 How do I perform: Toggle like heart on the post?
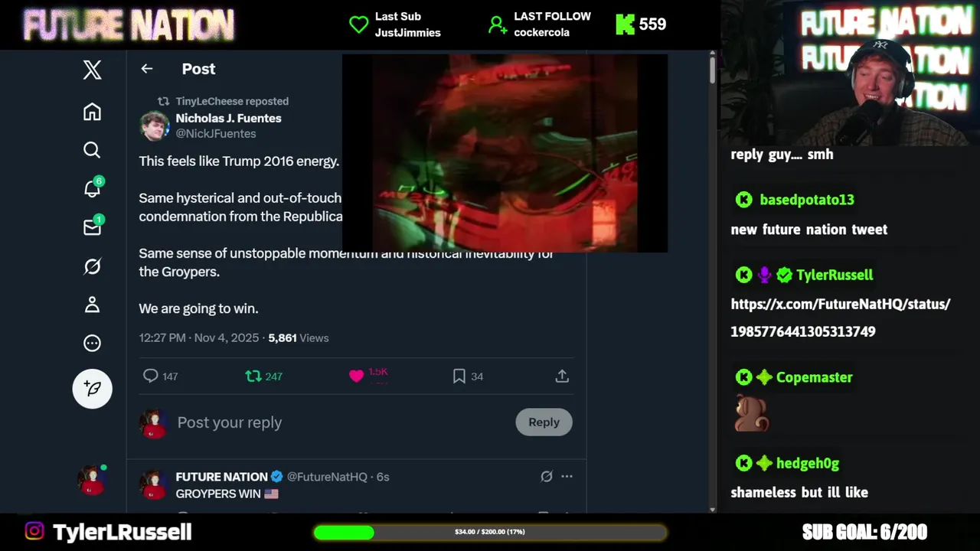pos(356,376)
